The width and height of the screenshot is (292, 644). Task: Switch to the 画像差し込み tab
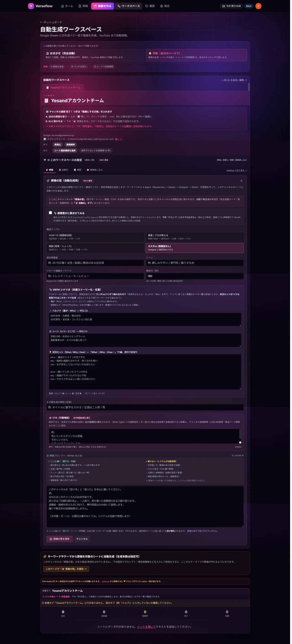(95, 170)
